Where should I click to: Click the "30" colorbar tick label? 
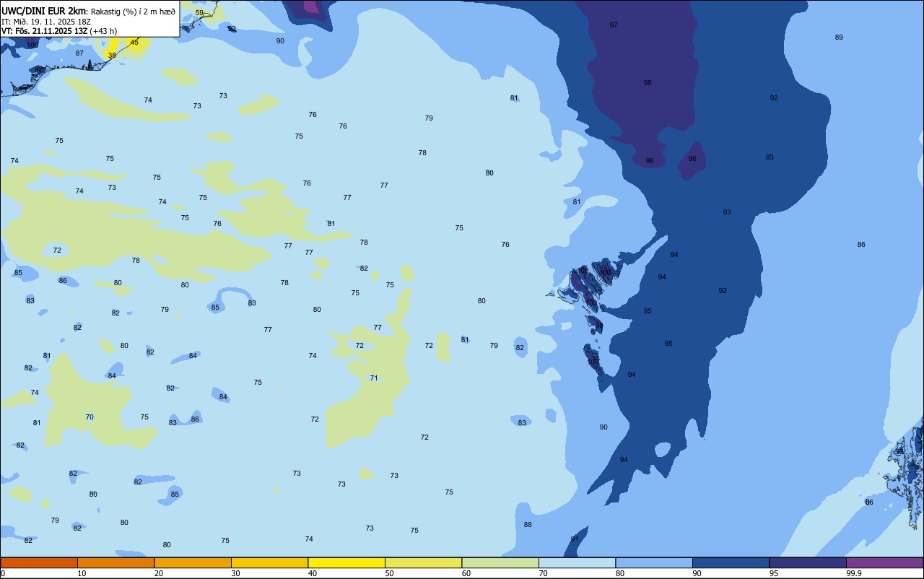[235, 573]
